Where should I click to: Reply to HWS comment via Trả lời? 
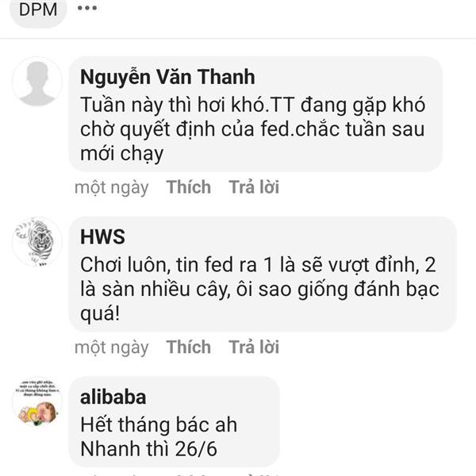click(254, 347)
